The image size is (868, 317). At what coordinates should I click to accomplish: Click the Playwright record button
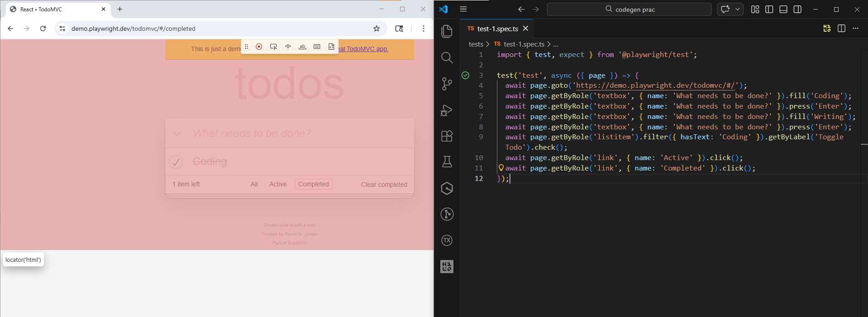click(259, 47)
